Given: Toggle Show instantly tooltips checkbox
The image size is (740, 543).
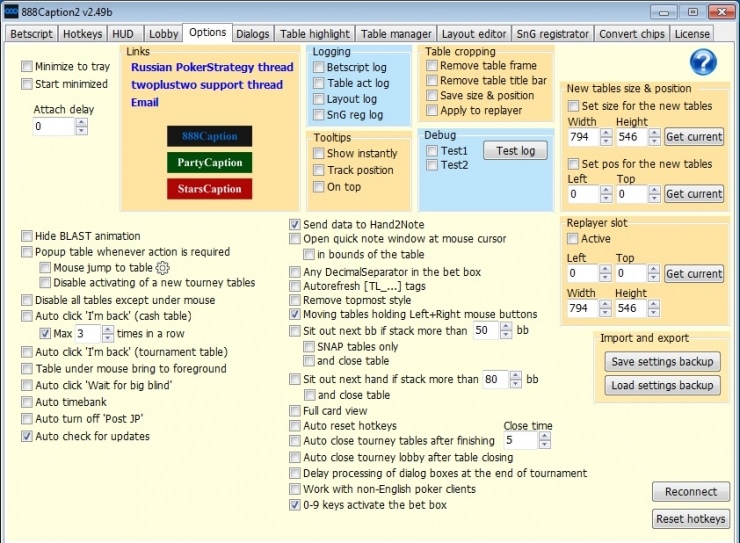Looking at the screenshot, I should click(x=319, y=153).
